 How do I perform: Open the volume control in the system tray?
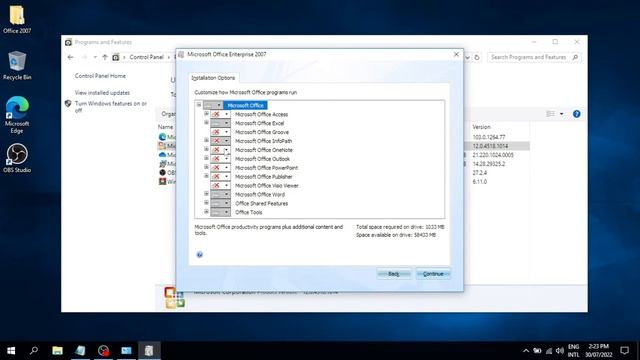coord(560,351)
